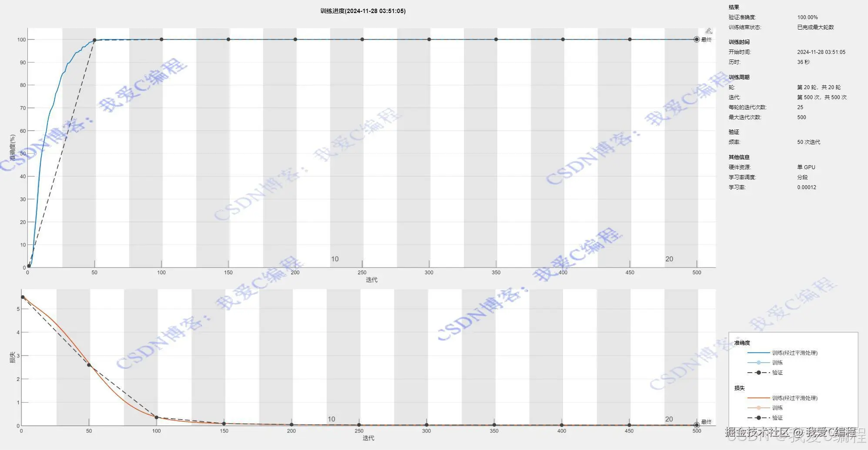Click epoch 10 label in accuracy plot

pyautogui.click(x=335, y=259)
